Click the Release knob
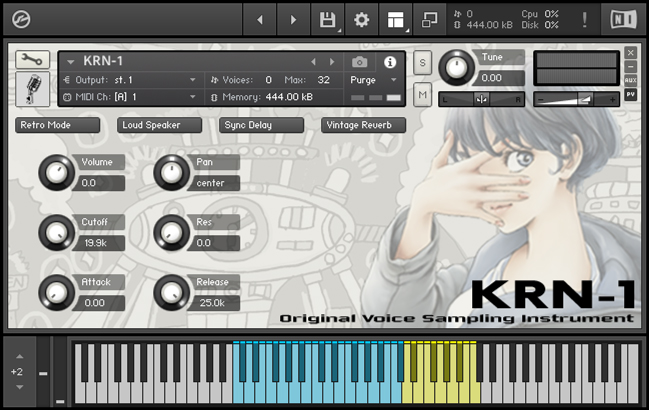The image size is (649, 410). tap(171, 293)
